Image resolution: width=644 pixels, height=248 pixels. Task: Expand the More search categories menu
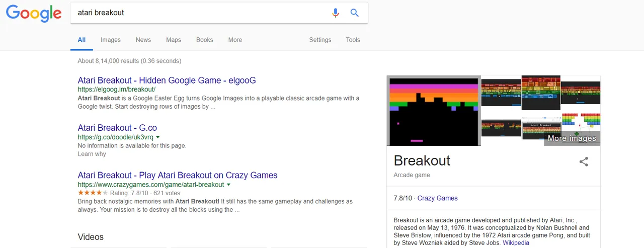[x=235, y=40]
